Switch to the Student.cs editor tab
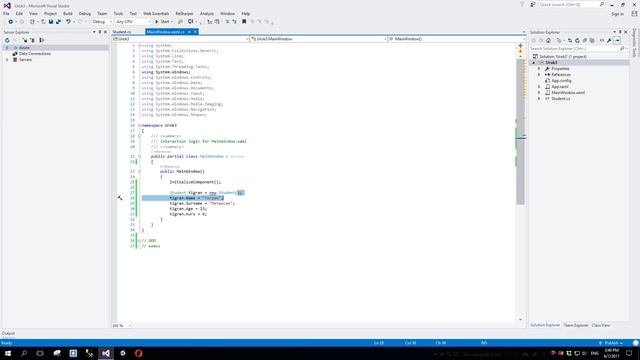Screen dimensions: 640x360 [x=122, y=32]
